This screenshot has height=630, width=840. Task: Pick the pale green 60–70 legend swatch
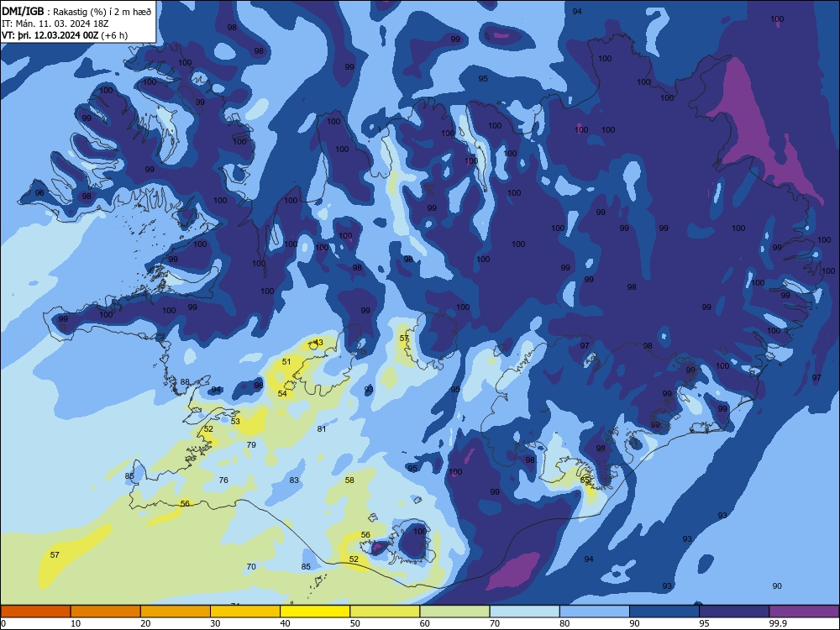coord(454,612)
